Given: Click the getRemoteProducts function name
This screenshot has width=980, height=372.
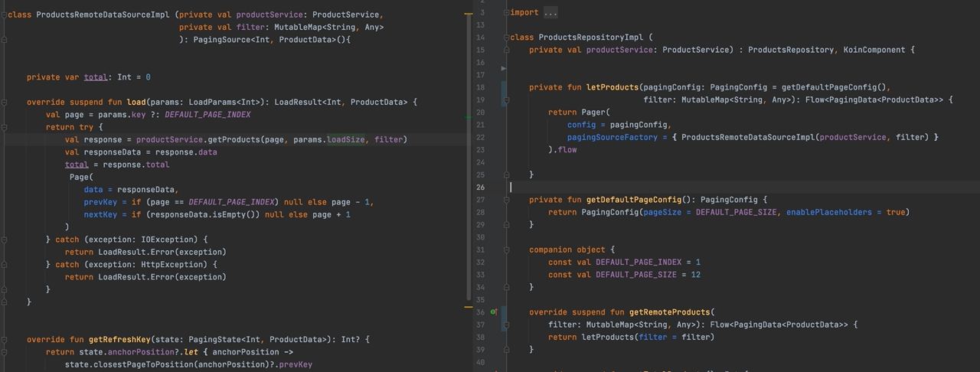Looking at the screenshot, I should (x=670, y=312).
